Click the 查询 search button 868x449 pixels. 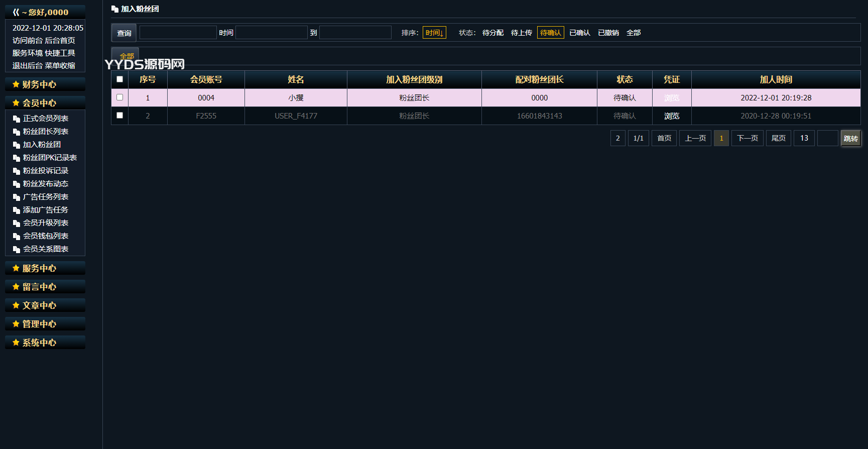point(124,33)
